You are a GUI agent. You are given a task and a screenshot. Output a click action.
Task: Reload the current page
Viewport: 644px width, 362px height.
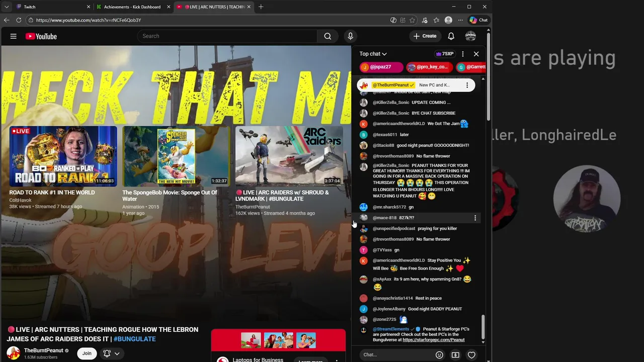click(x=19, y=20)
